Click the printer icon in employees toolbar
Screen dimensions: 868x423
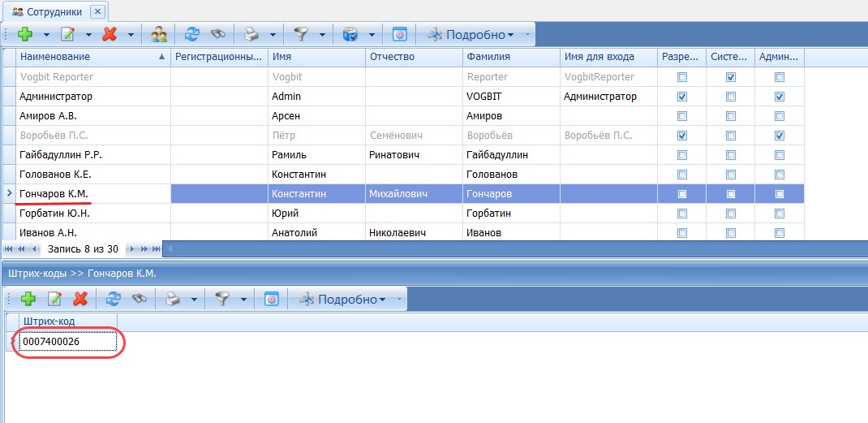click(251, 34)
